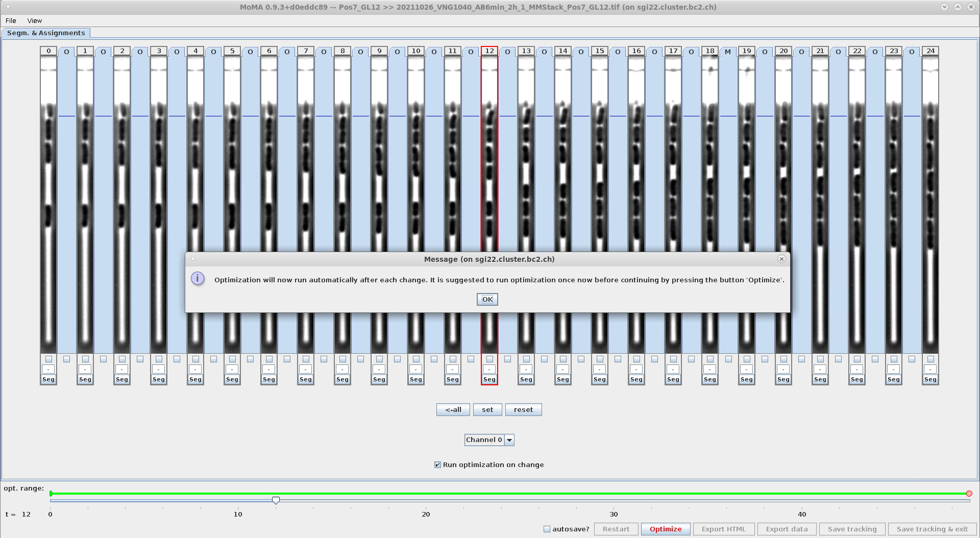
Task: Click the O assignment button after frame 0
Action: [x=66, y=52]
